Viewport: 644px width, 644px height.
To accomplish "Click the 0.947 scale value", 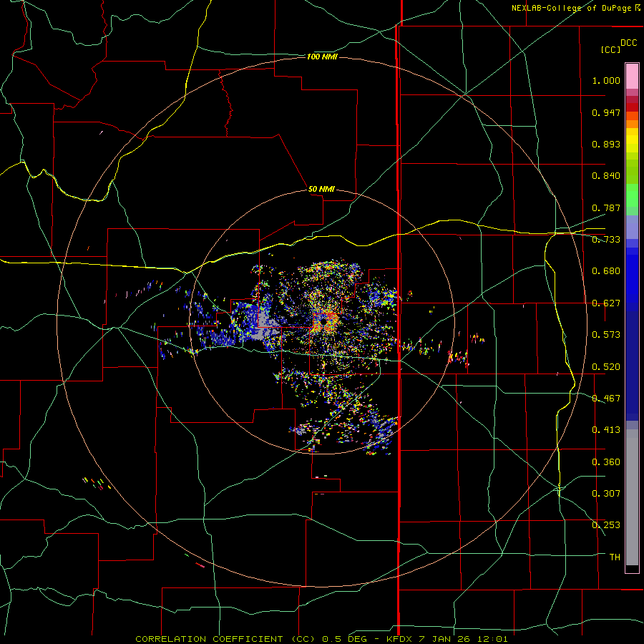I will (x=606, y=112).
